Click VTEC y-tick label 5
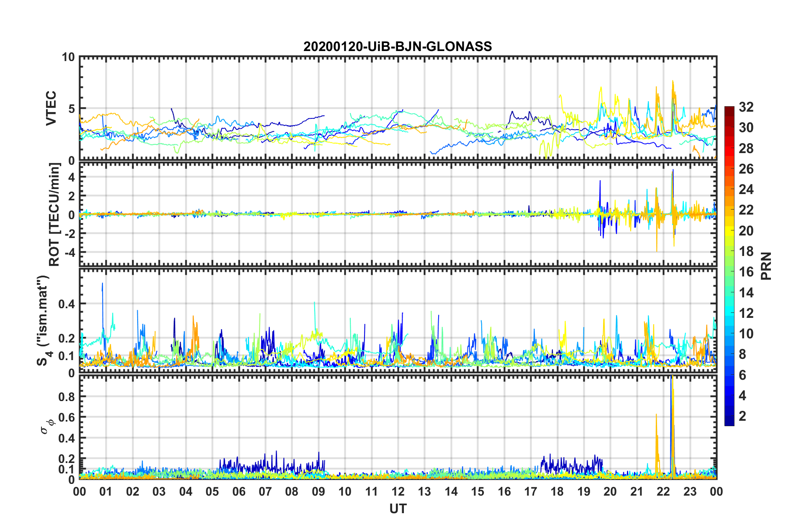Viewport: 796px width, 532px height. tap(72, 109)
